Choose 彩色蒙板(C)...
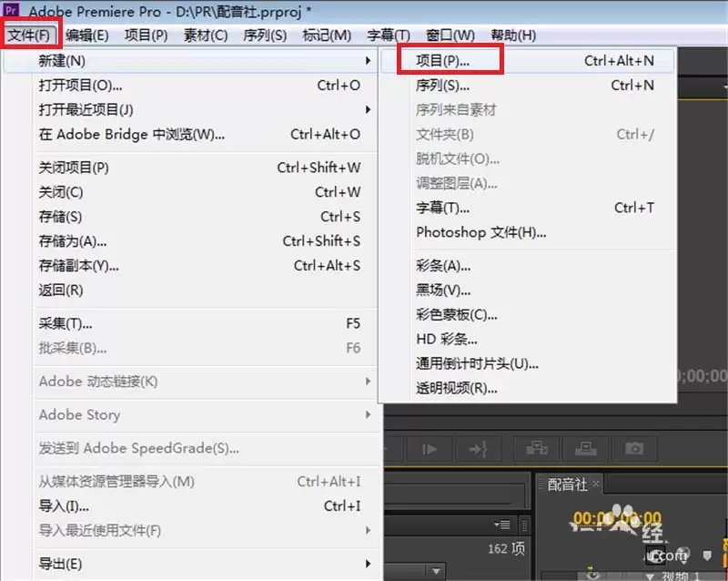This screenshot has height=581, width=728. [528, 315]
